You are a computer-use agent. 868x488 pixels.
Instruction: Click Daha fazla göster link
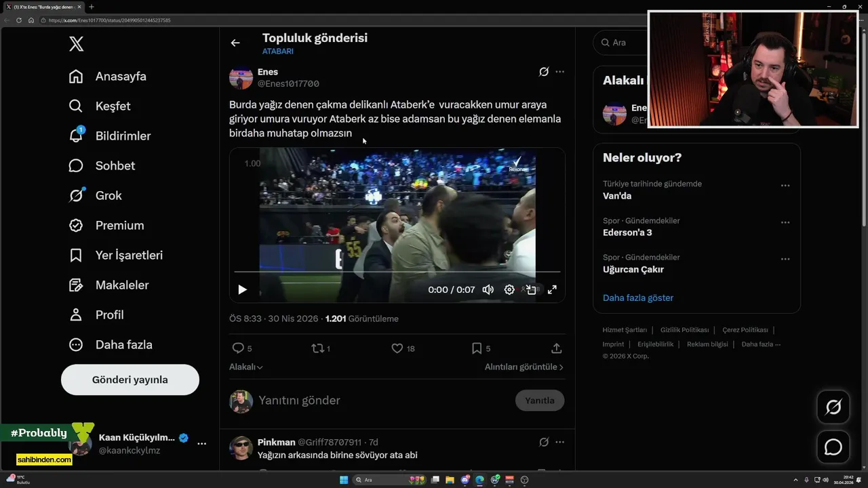(x=638, y=298)
